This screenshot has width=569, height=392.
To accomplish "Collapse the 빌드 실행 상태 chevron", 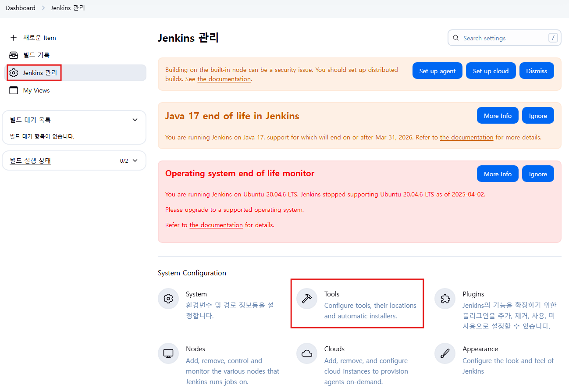I will click(x=135, y=160).
